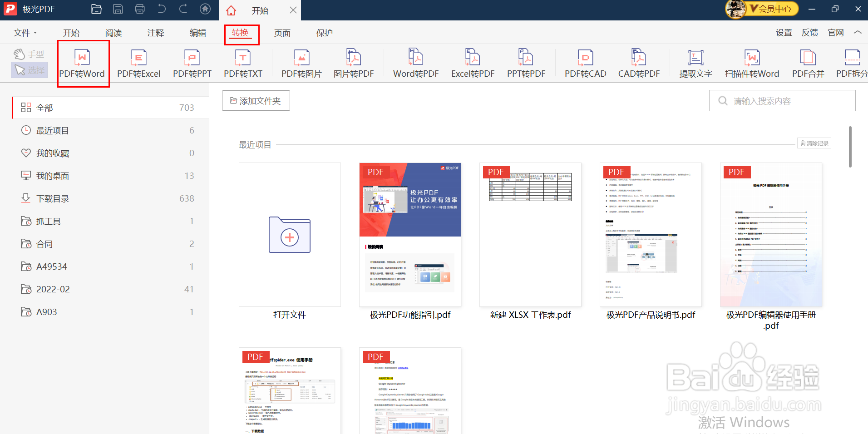The image size is (868, 434).
Task: Open the A49534 folder
Action: click(110, 266)
